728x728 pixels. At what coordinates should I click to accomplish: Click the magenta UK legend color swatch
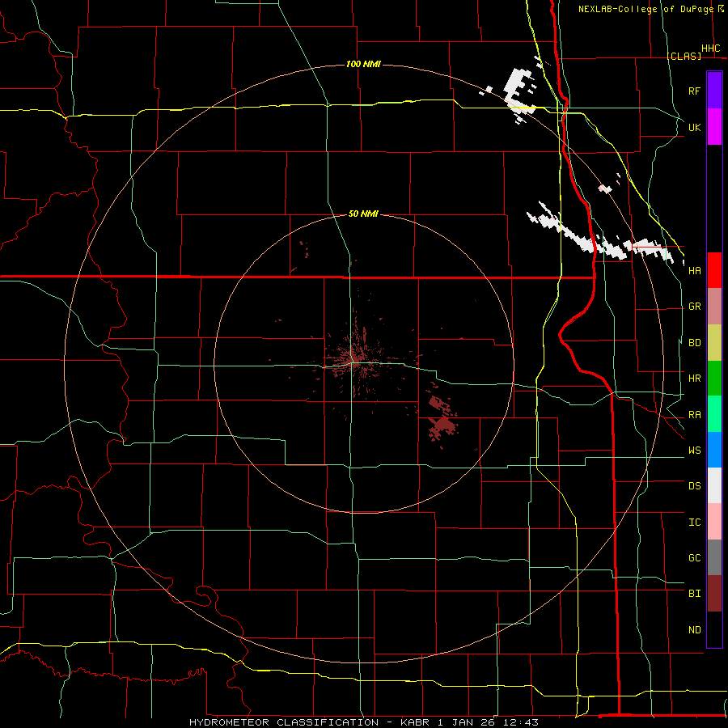714,127
